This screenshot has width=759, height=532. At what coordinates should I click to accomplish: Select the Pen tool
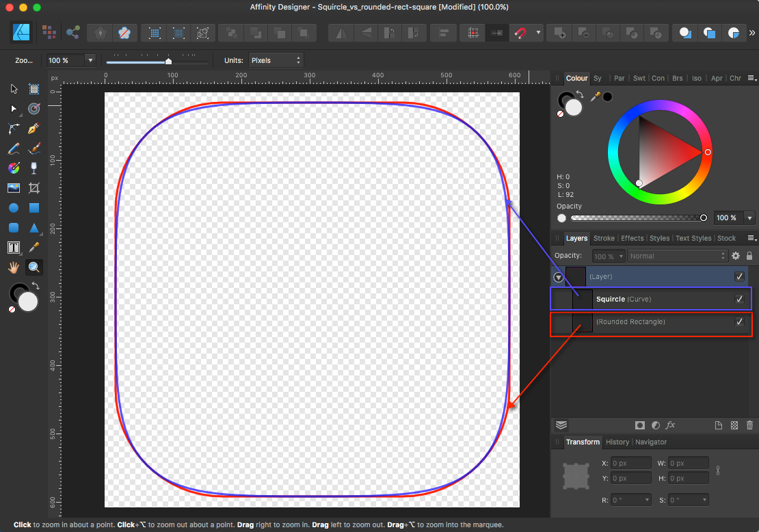pos(34,128)
